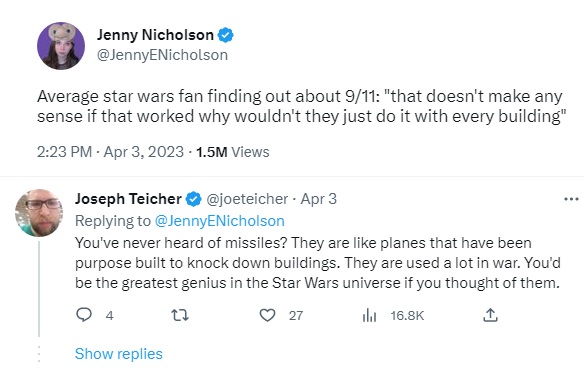The height and width of the screenshot is (370, 584).
Task: Open the @JennyENicholson mention link in reply
Action: [x=219, y=221]
